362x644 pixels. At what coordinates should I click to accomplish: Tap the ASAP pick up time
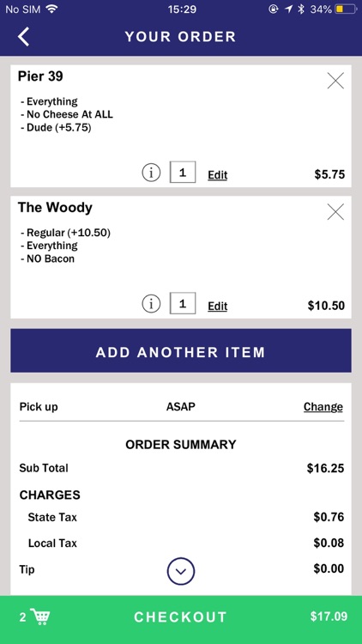click(x=181, y=407)
